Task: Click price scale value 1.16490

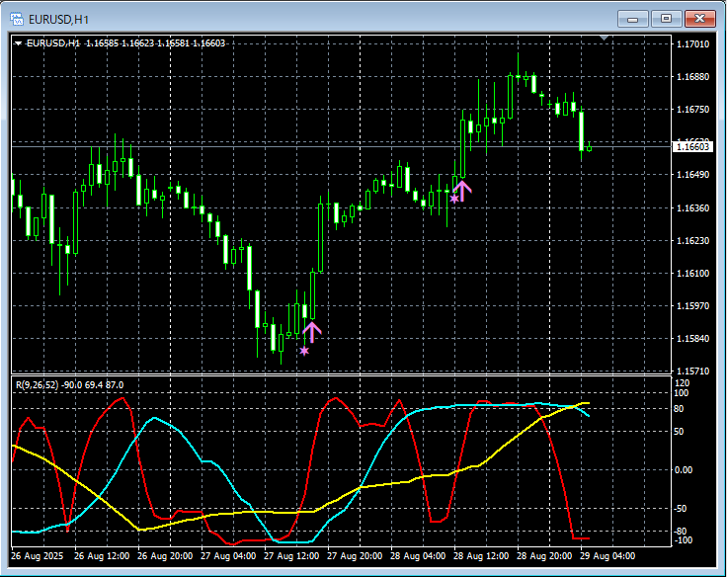Action: pos(693,175)
